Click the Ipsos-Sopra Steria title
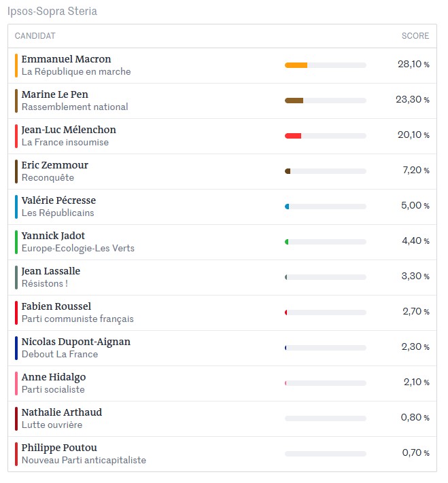Viewport: 448px width, 483px height. pyautogui.click(x=52, y=11)
